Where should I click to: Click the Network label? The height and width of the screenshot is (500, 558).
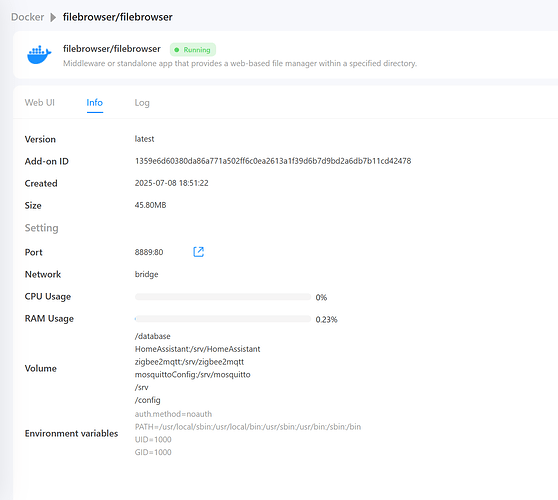(x=43, y=274)
